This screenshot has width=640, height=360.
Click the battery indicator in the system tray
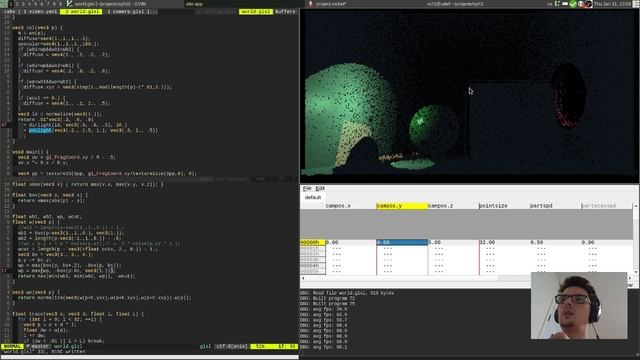[x=565, y=4]
